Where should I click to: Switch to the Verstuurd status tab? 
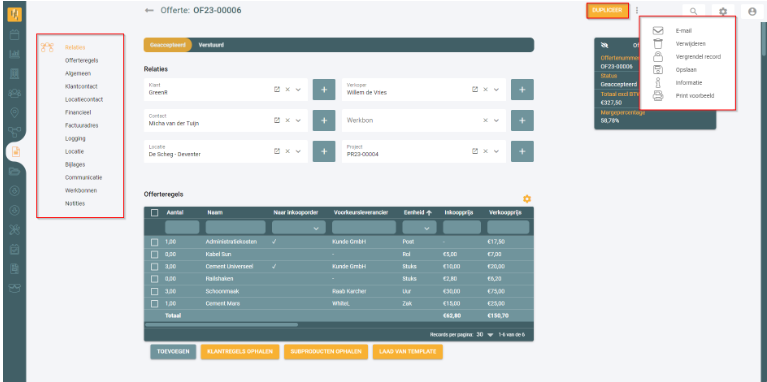pyautogui.click(x=211, y=45)
